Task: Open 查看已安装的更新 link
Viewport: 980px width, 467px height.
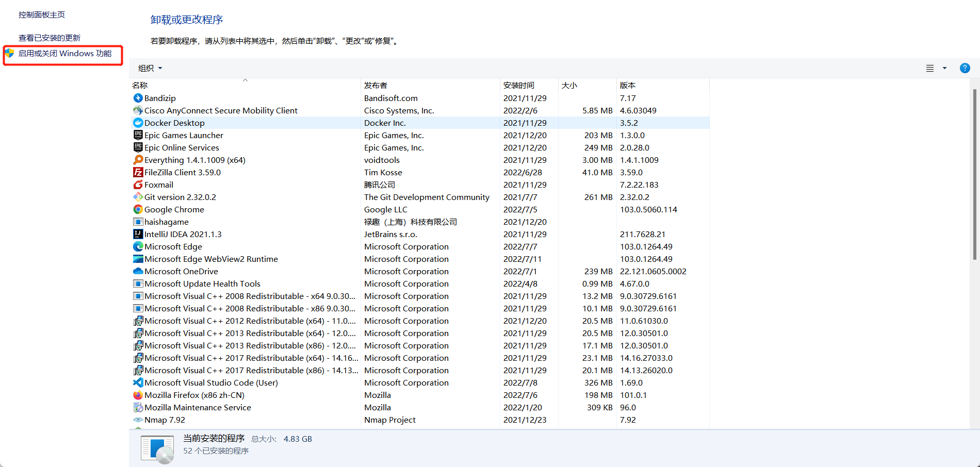Action: pos(50,38)
